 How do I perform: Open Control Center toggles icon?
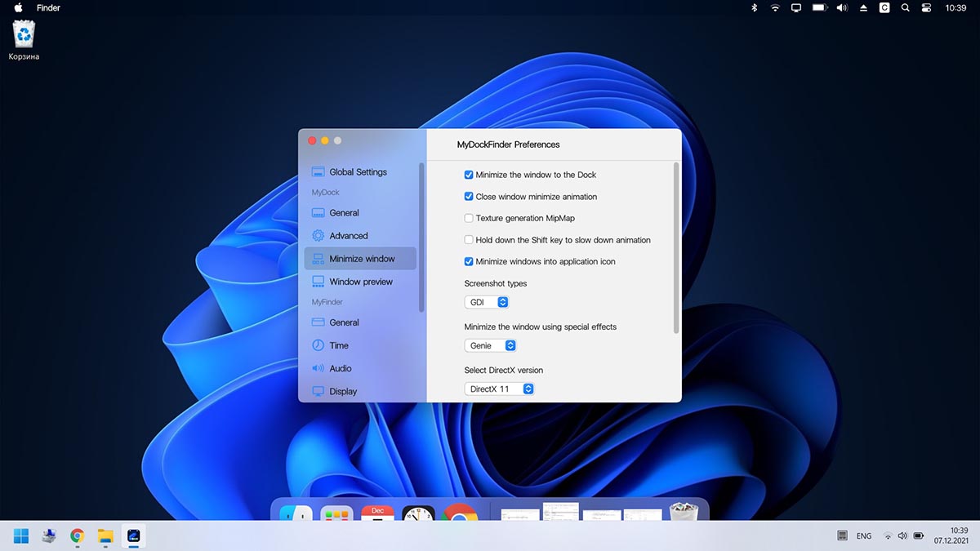(926, 8)
